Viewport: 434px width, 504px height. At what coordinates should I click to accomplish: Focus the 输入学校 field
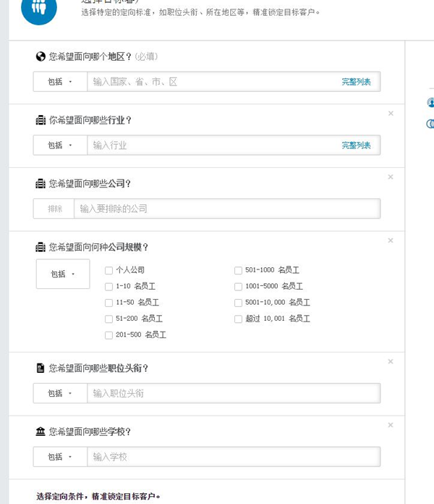[x=234, y=457]
